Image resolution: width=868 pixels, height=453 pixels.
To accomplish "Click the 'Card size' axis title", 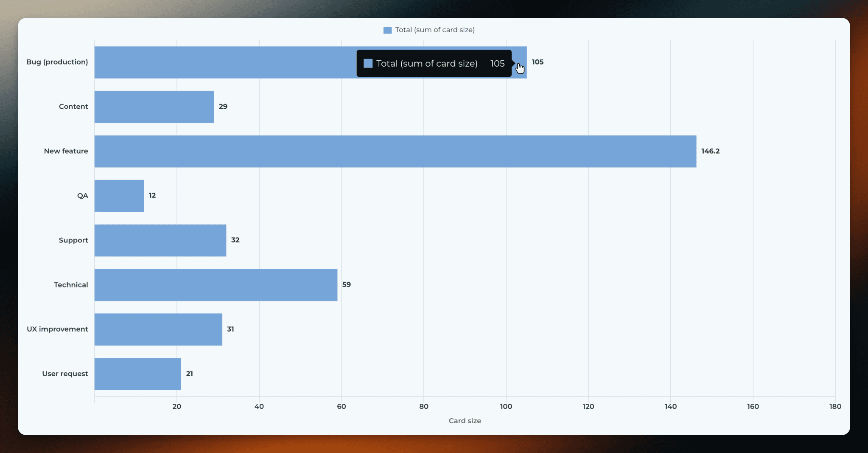I will (465, 421).
